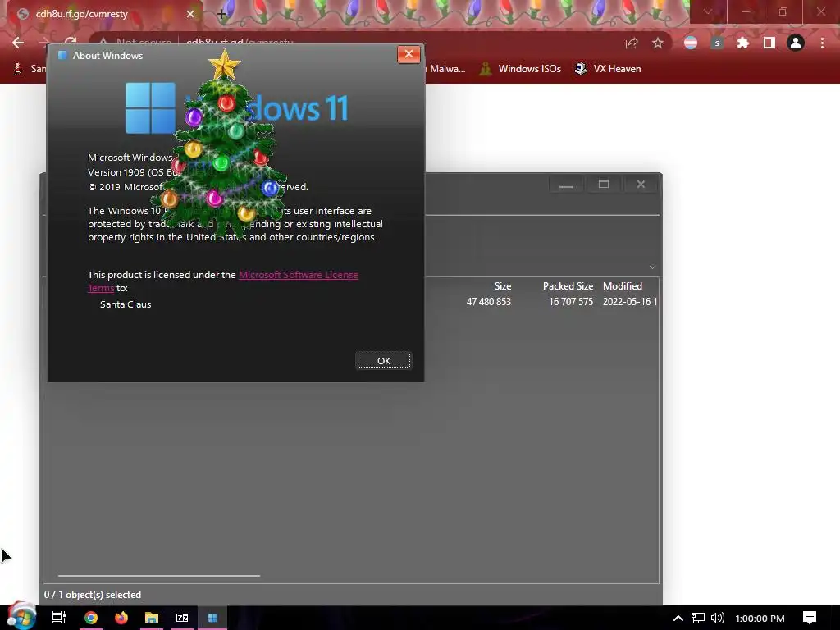The image size is (840, 630).
Task: Sort 7-Zip list by Size column
Action: click(x=503, y=286)
